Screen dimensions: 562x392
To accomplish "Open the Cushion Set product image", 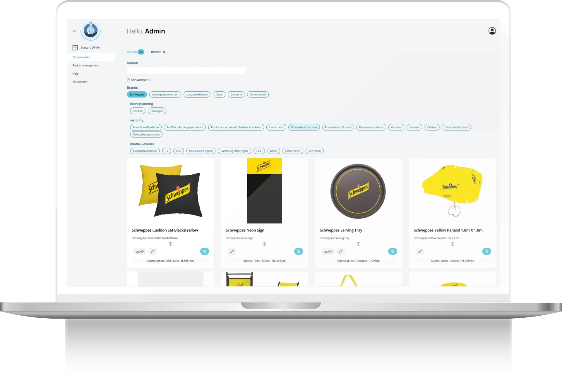I will [170, 191].
